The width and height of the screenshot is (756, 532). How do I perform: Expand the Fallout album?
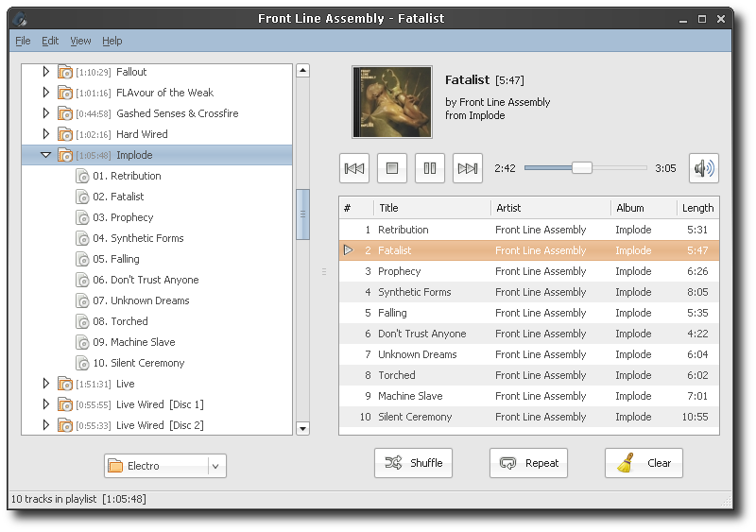click(x=45, y=72)
